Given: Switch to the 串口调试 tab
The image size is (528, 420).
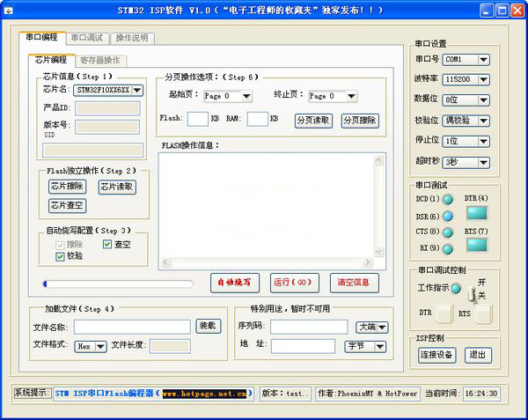Looking at the screenshot, I should 86,38.
